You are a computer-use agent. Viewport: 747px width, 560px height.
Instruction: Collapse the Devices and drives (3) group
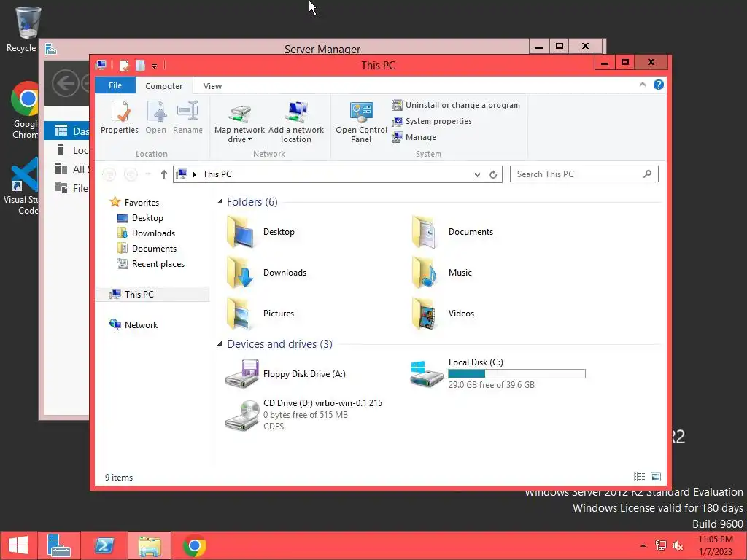pyautogui.click(x=220, y=344)
